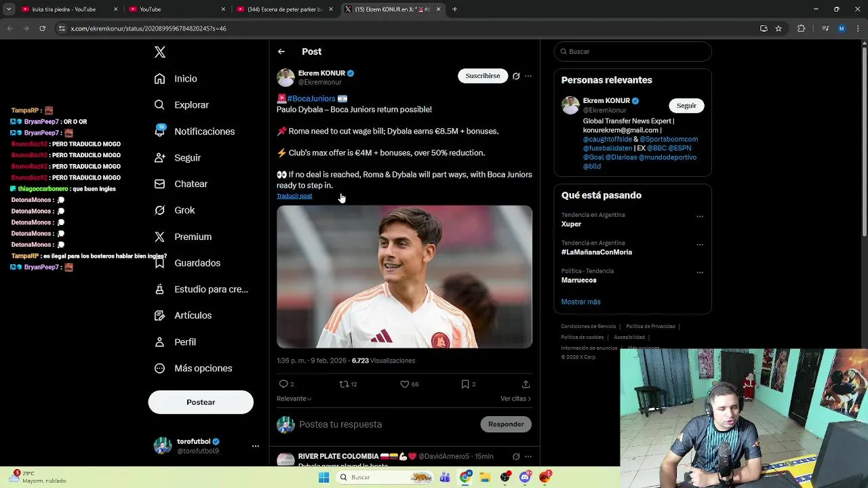Open options for Xuper trend
868x488 pixels.
tap(700, 217)
